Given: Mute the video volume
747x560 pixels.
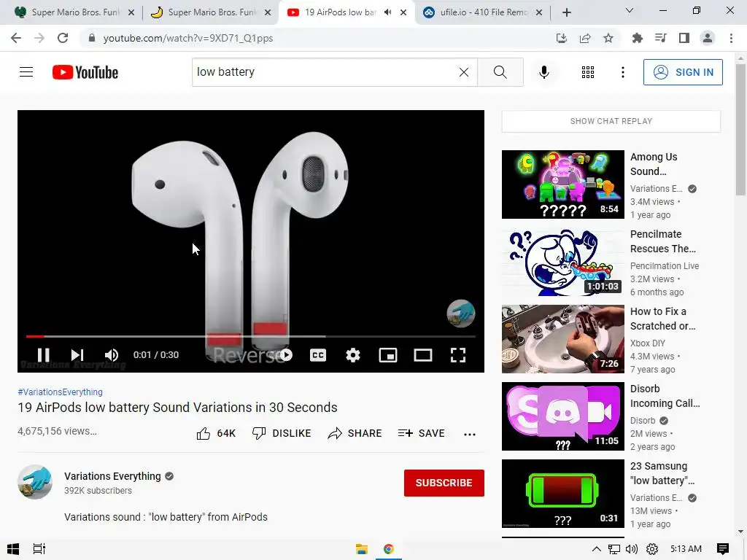Looking at the screenshot, I should coord(112,355).
